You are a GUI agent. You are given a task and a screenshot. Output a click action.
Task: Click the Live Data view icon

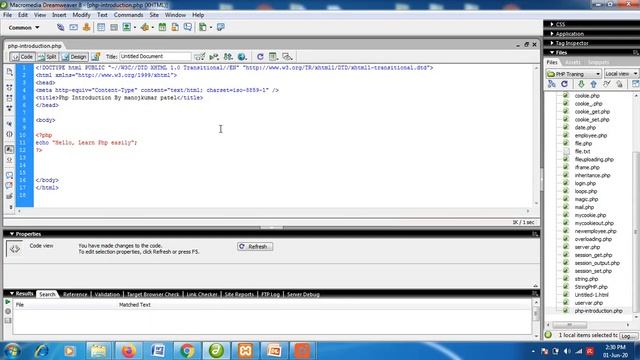(96, 57)
